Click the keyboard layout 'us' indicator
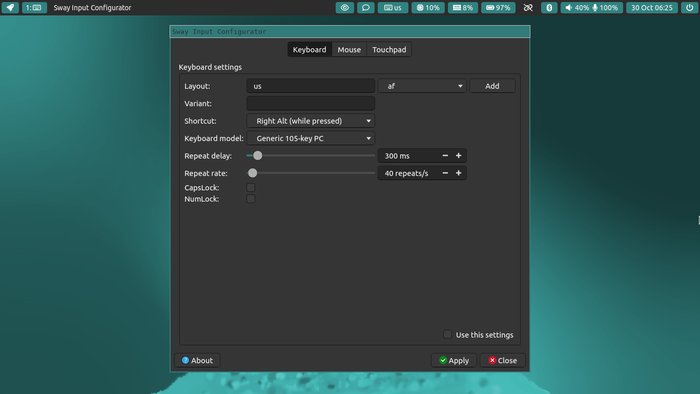Image resolution: width=700 pixels, height=394 pixels. [x=393, y=8]
